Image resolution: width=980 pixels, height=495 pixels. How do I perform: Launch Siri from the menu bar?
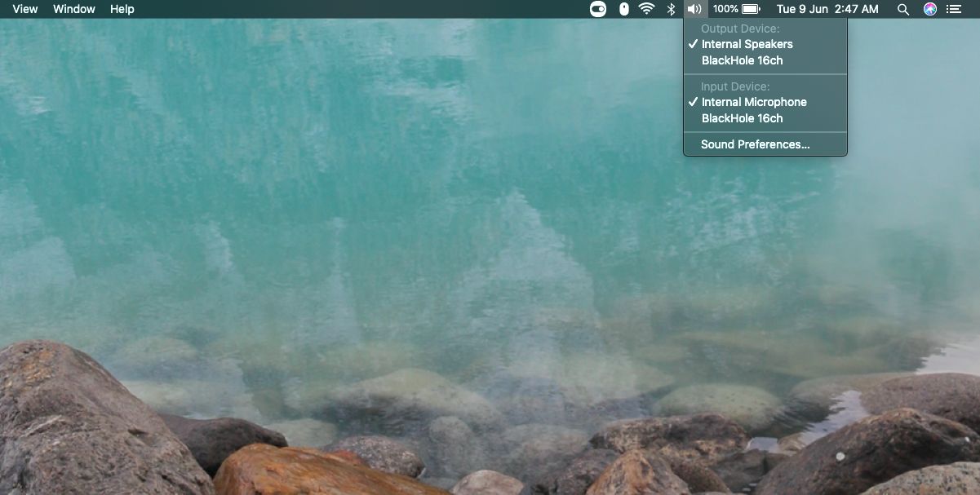point(930,9)
